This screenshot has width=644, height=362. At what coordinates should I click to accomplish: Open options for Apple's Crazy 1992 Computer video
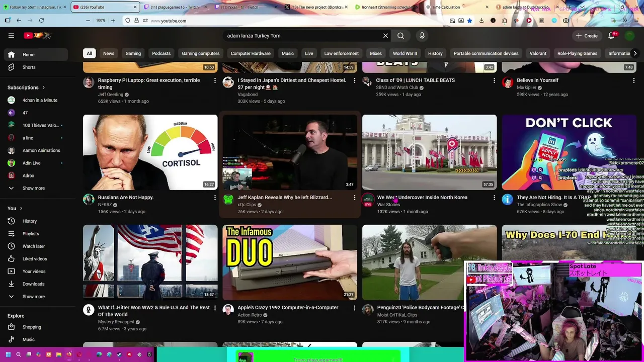(x=354, y=308)
